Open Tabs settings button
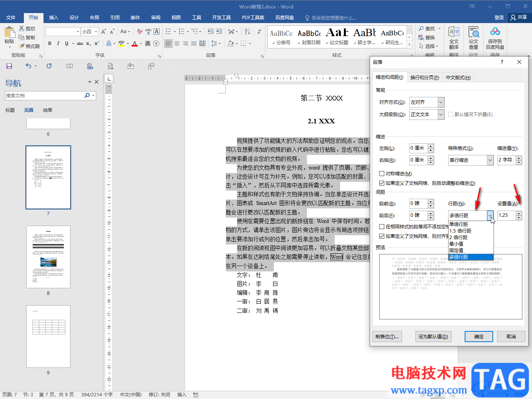The width and height of the screenshot is (532, 399). [387, 336]
